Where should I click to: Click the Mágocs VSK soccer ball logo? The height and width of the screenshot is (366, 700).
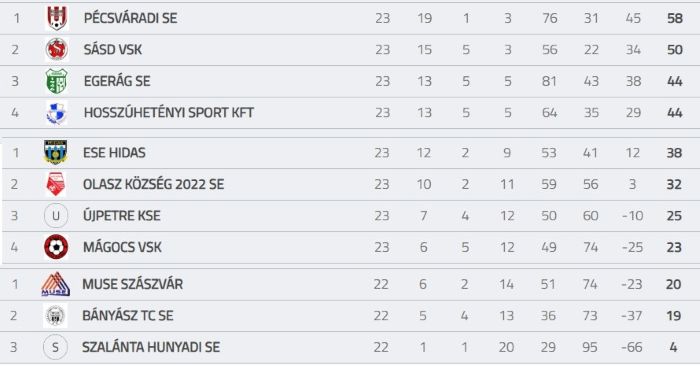(x=56, y=247)
